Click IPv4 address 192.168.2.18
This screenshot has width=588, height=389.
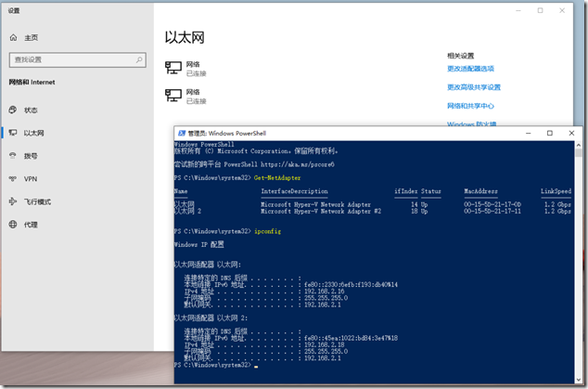point(324,344)
